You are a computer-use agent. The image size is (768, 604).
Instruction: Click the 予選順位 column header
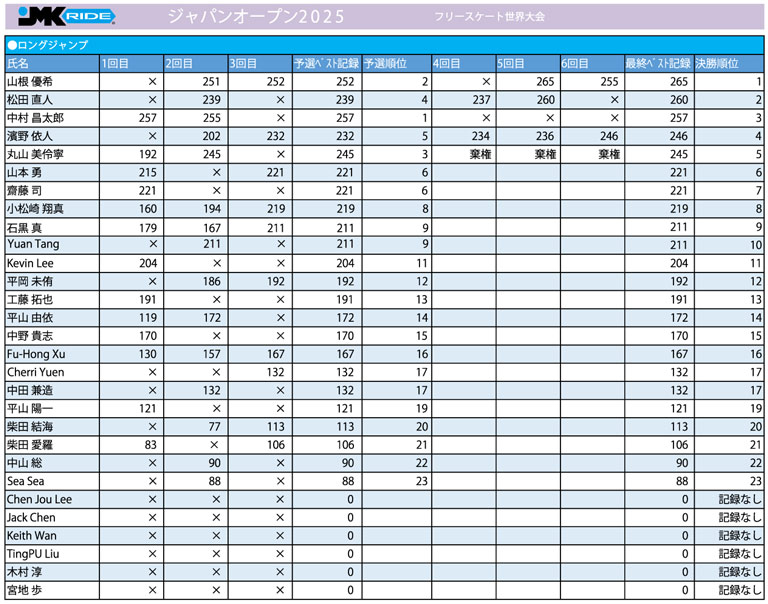(x=385, y=64)
